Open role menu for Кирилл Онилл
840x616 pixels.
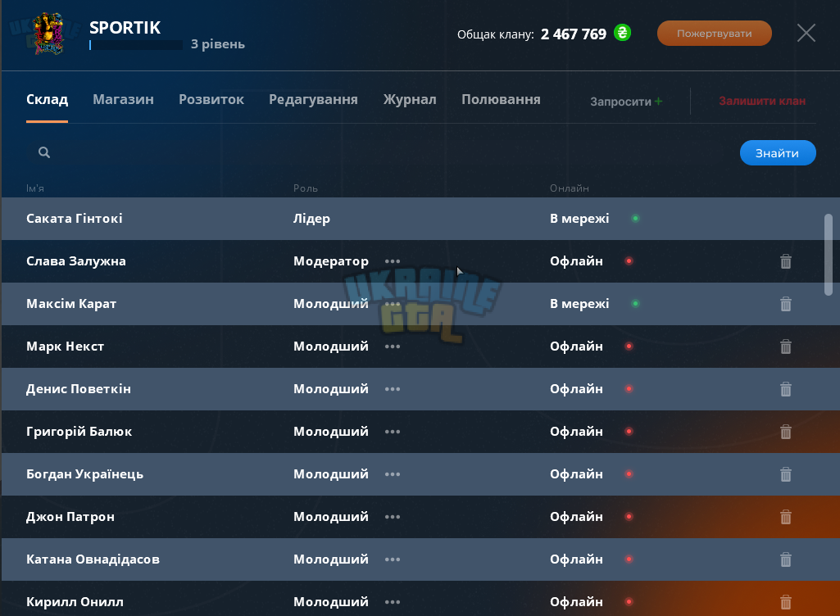click(393, 602)
